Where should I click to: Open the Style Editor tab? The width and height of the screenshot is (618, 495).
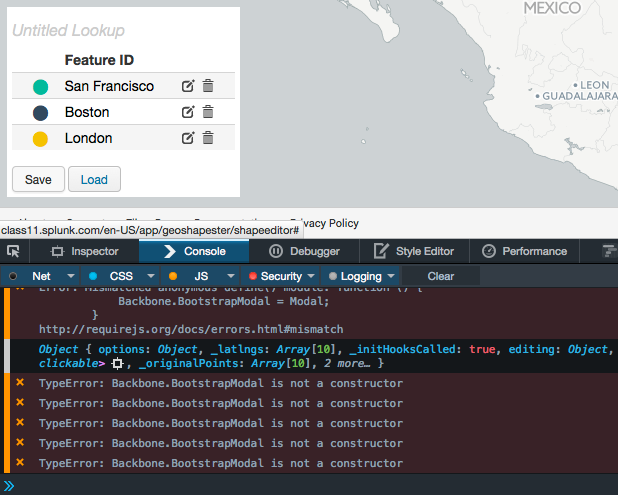point(411,251)
